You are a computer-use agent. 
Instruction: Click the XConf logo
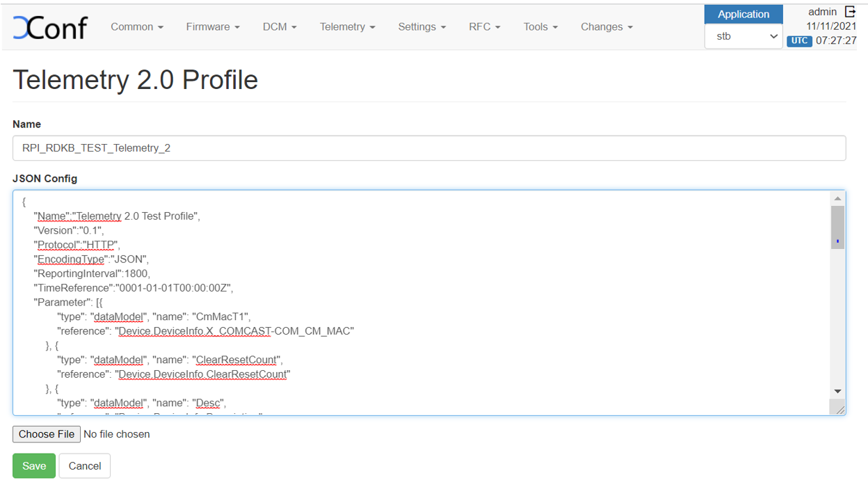50,27
